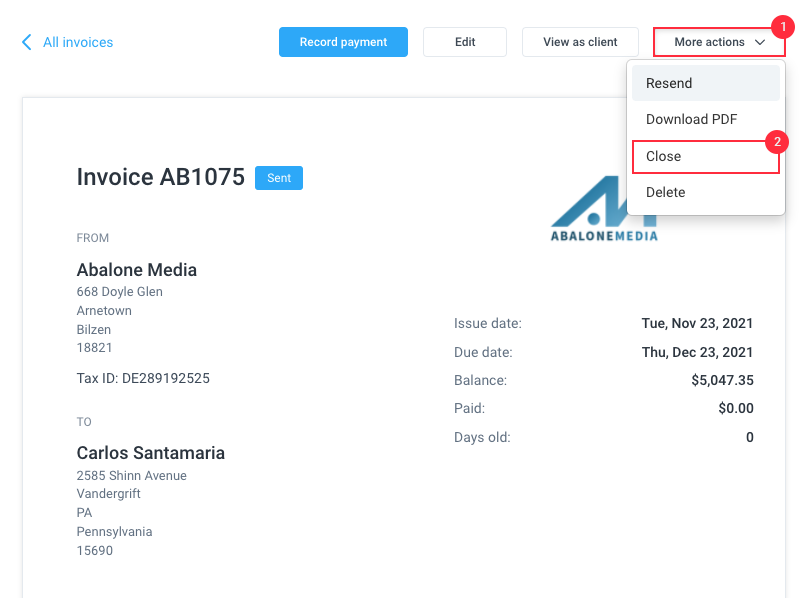Image resolution: width=809 pixels, height=598 pixels.
Task: Select Resend from the menu
Action: [x=705, y=83]
